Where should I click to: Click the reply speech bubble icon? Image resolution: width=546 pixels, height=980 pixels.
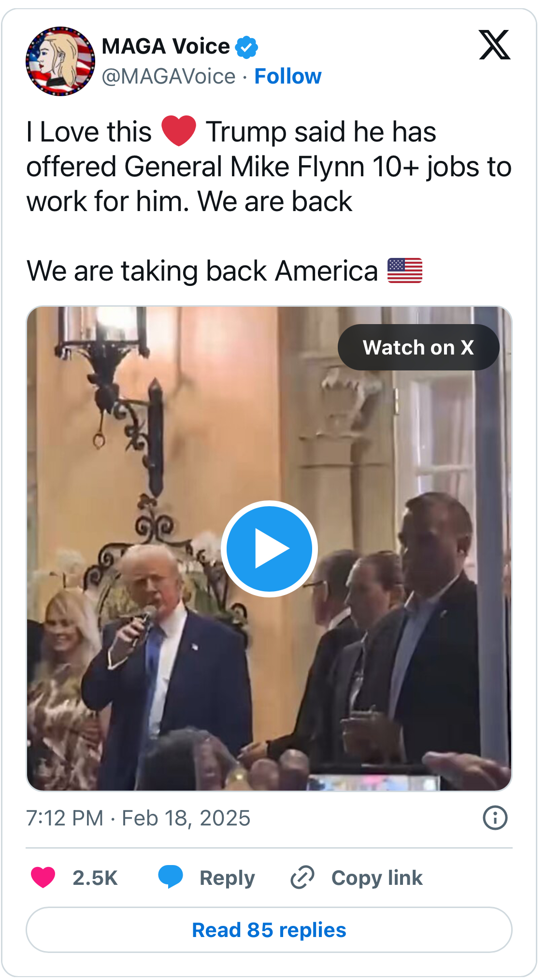(x=171, y=877)
